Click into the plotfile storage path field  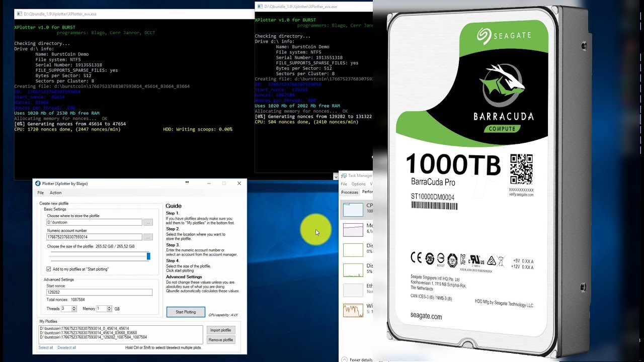(94, 222)
